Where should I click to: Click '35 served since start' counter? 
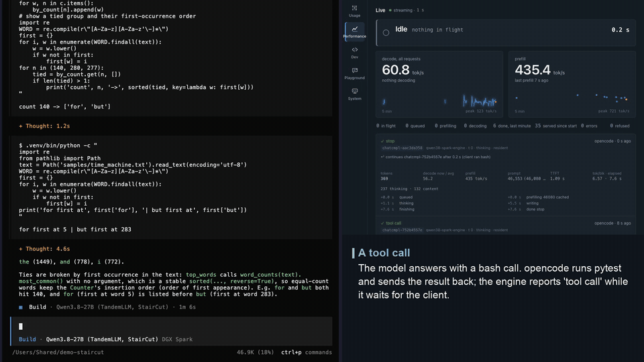tap(555, 126)
